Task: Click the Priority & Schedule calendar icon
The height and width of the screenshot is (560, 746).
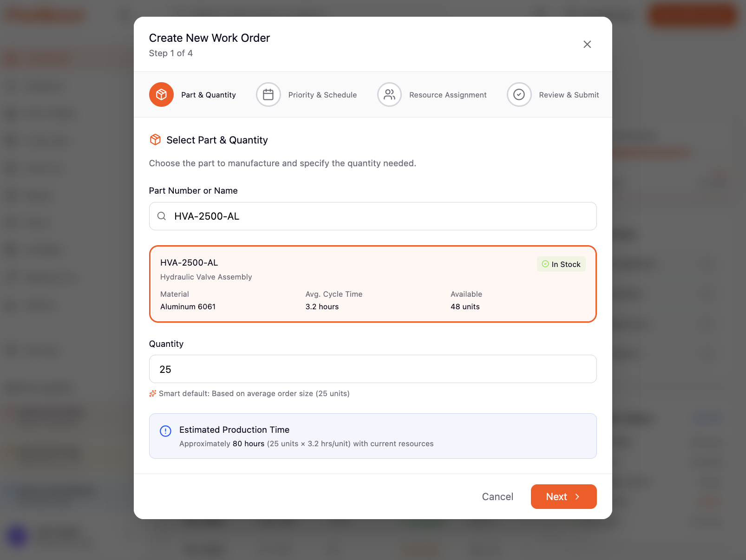Action: pyautogui.click(x=268, y=94)
